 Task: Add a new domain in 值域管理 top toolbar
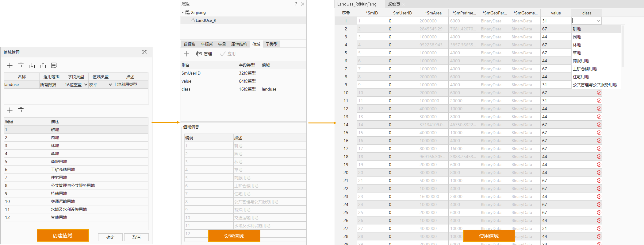pos(10,65)
